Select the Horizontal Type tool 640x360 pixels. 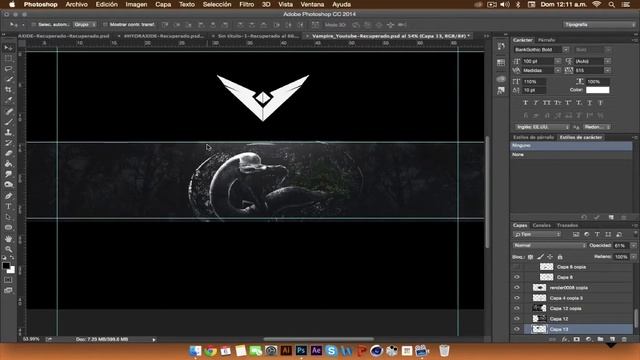8,207
